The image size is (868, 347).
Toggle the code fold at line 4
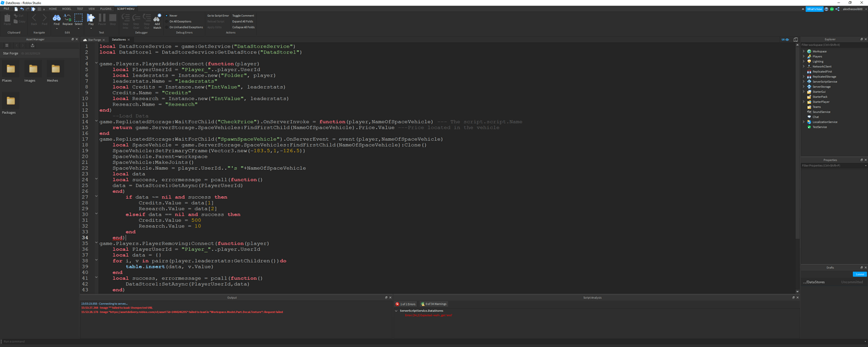(96, 63)
